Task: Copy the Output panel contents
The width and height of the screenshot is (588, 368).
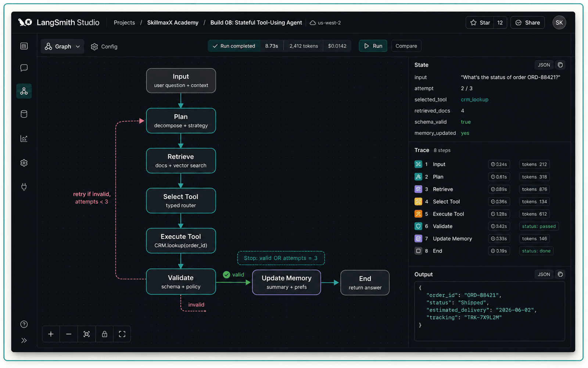Action: [560, 274]
